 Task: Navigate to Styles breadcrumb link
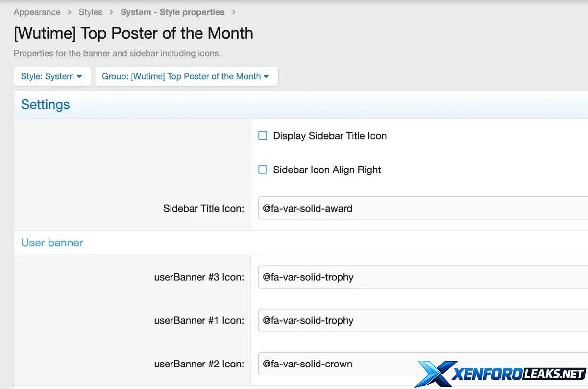pyautogui.click(x=91, y=12)
